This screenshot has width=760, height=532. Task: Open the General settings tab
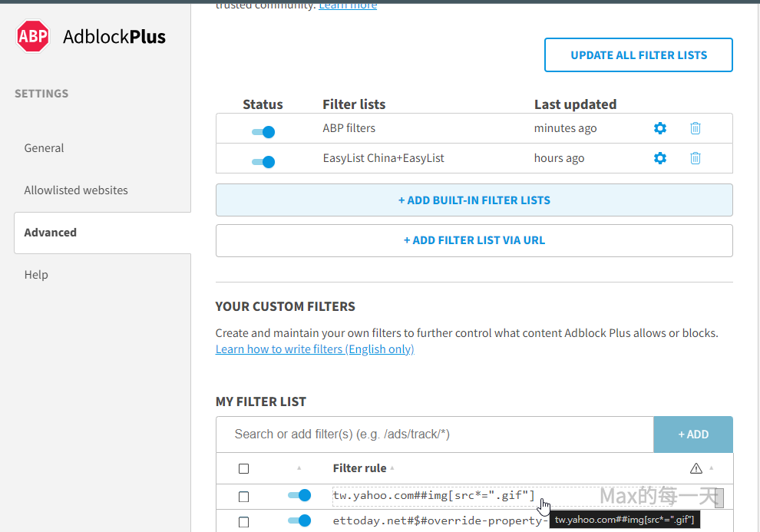pos(45,148)
